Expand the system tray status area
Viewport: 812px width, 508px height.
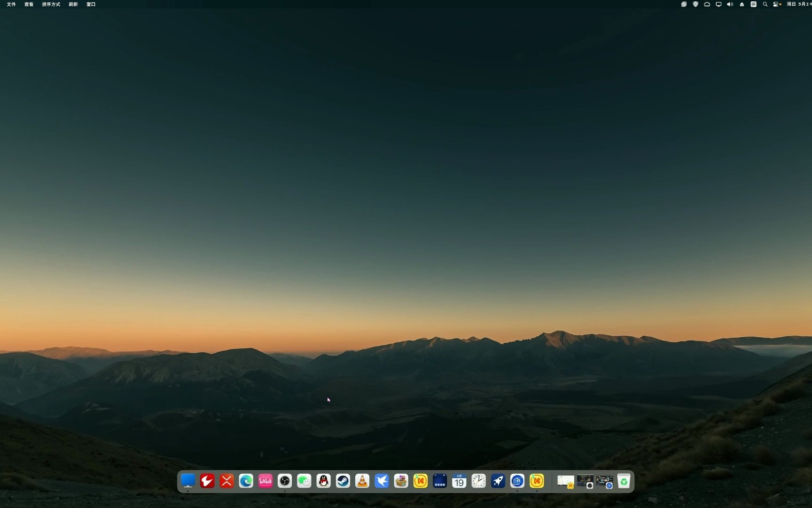click(775, 4)
